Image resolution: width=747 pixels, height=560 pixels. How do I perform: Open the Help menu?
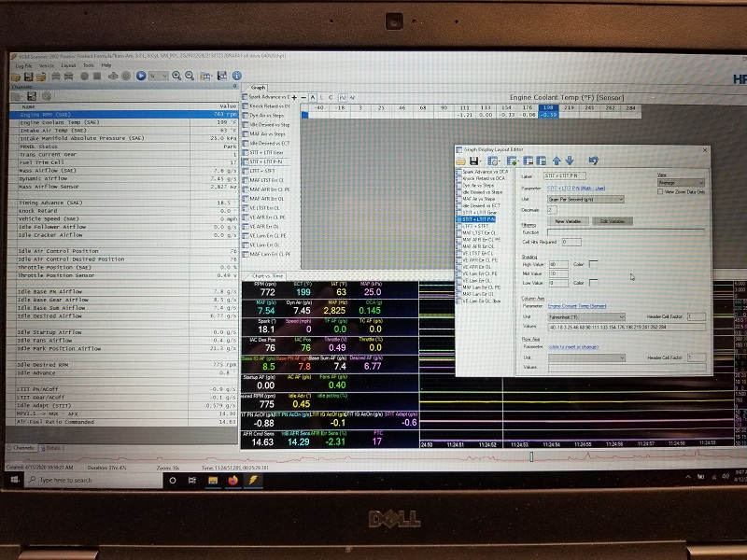pos(106,65)
